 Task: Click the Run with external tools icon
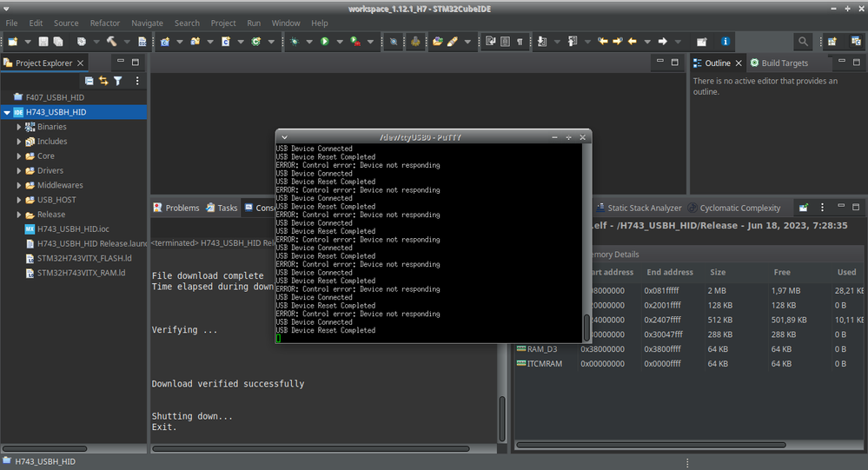[355, 42]
